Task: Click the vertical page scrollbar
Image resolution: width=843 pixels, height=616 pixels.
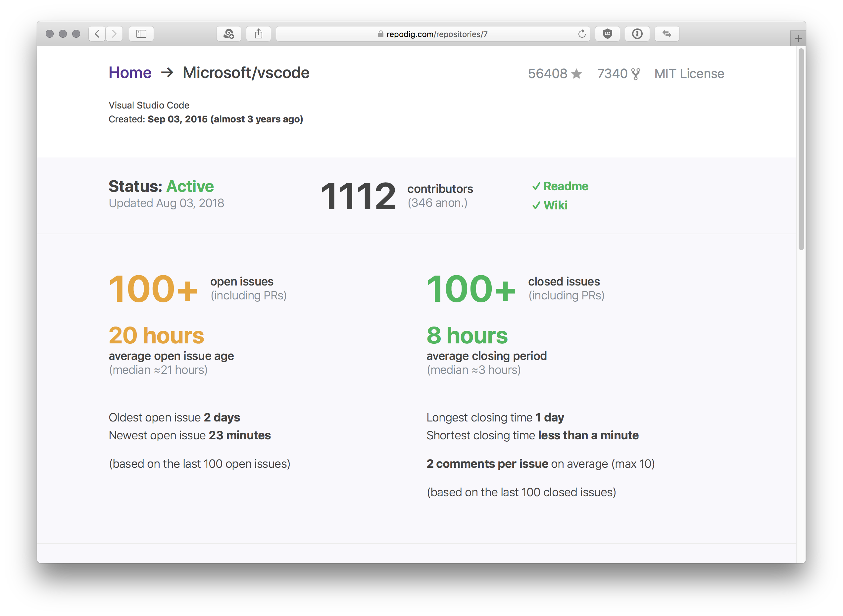Action: click(x=801, y=149)
